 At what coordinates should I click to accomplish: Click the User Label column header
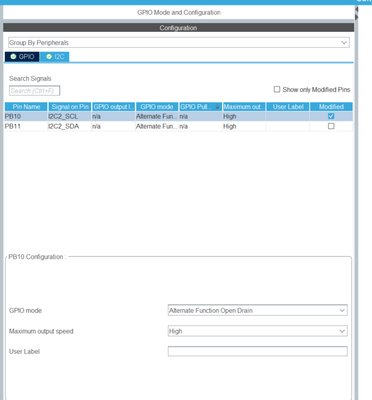[x=288, y=107]
